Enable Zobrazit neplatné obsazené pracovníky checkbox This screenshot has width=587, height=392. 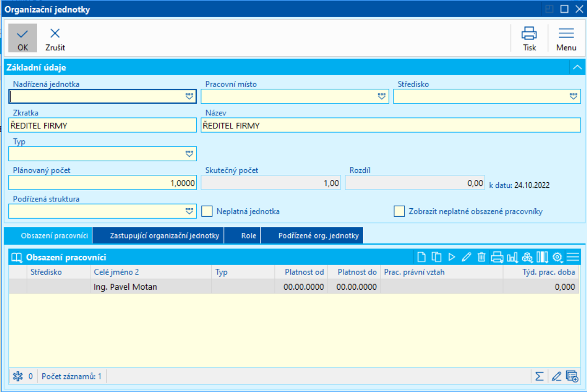tap(399, 211)
